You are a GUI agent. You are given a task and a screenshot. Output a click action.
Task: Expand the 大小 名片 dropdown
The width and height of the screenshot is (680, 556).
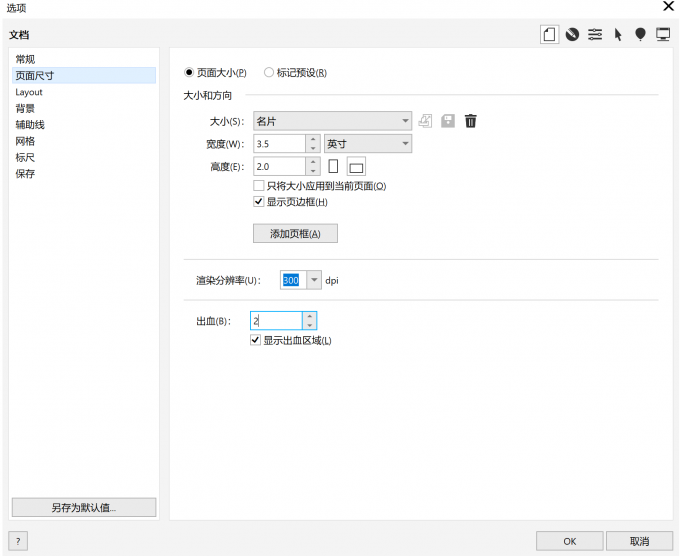tap(405, 121)
